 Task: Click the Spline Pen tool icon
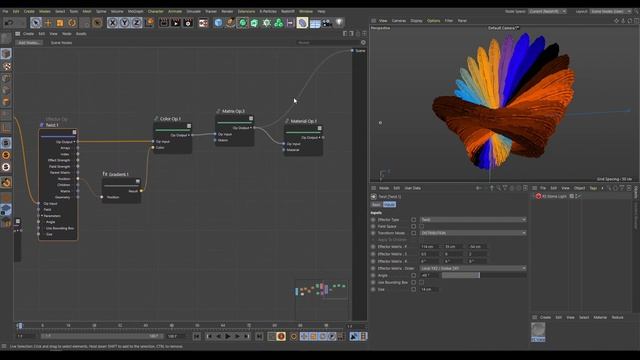point(231,23)
